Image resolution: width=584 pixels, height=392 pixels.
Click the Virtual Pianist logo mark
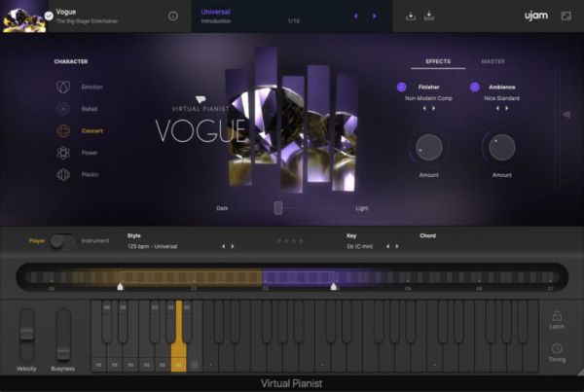point(201,100)
